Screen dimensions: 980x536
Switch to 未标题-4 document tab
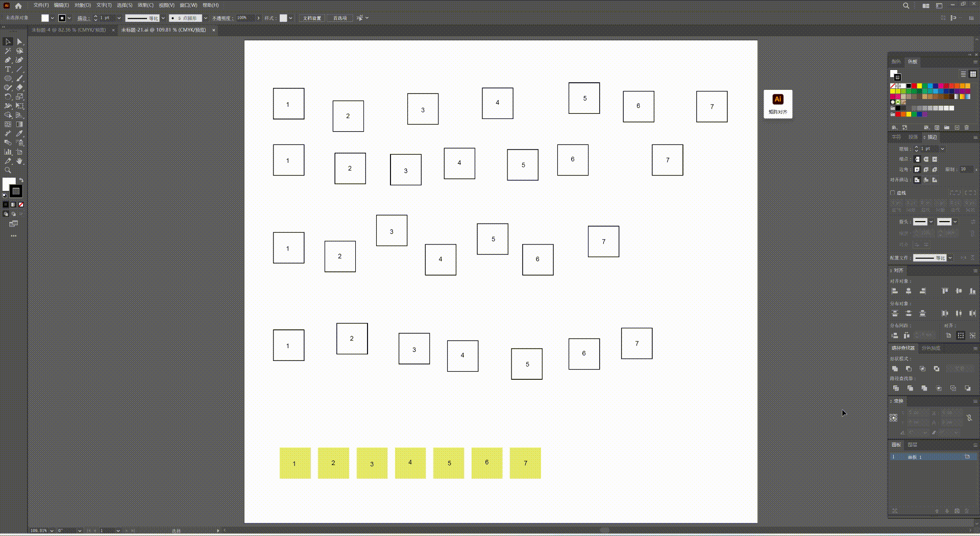tap(69, 30)
